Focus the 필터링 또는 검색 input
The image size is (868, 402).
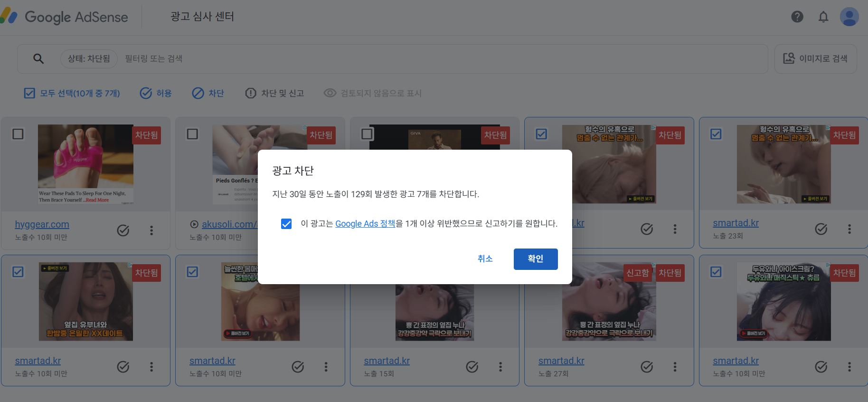point(442,59)
